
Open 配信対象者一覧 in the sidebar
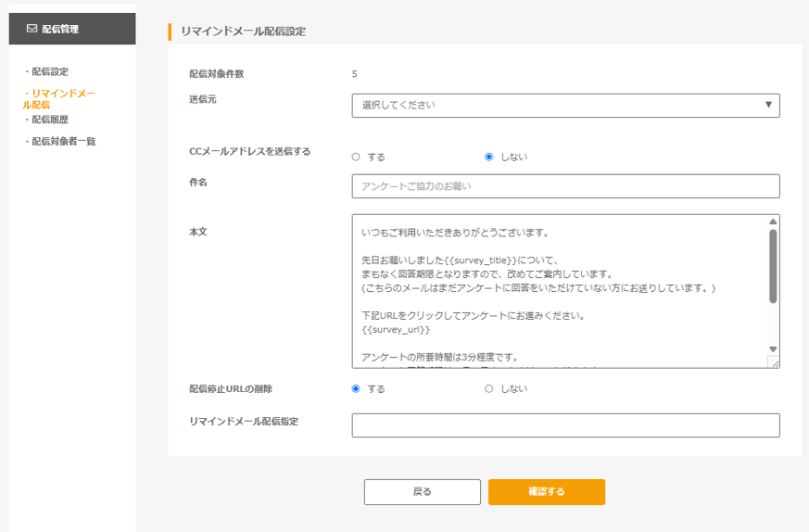(63, 142)
